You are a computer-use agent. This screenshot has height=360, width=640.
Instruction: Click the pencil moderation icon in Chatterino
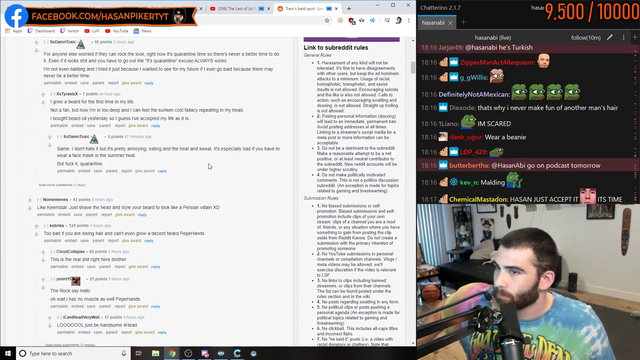coord(610,38)
